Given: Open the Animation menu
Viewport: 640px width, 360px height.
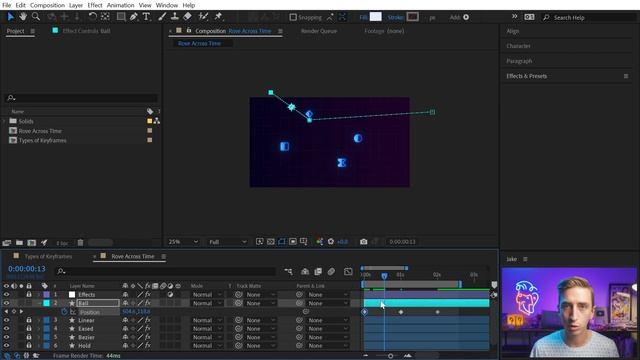Looking at the screenshot, I should (120, 5).
